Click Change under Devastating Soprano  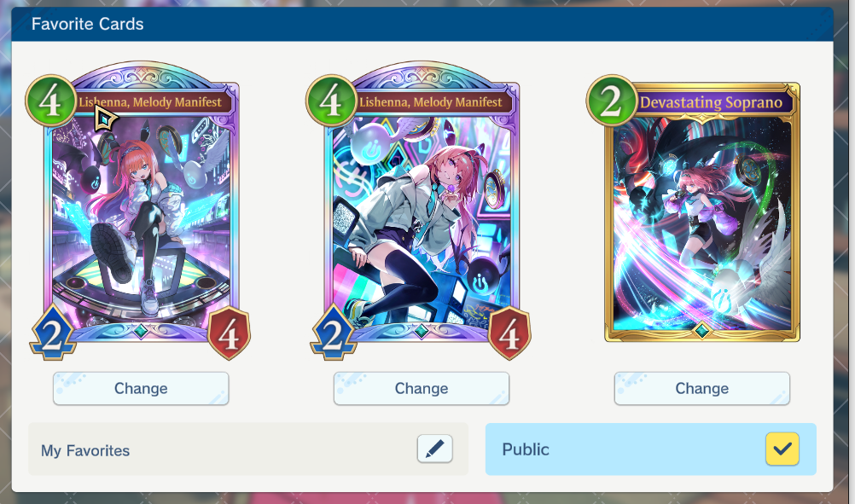click(701, 389)
